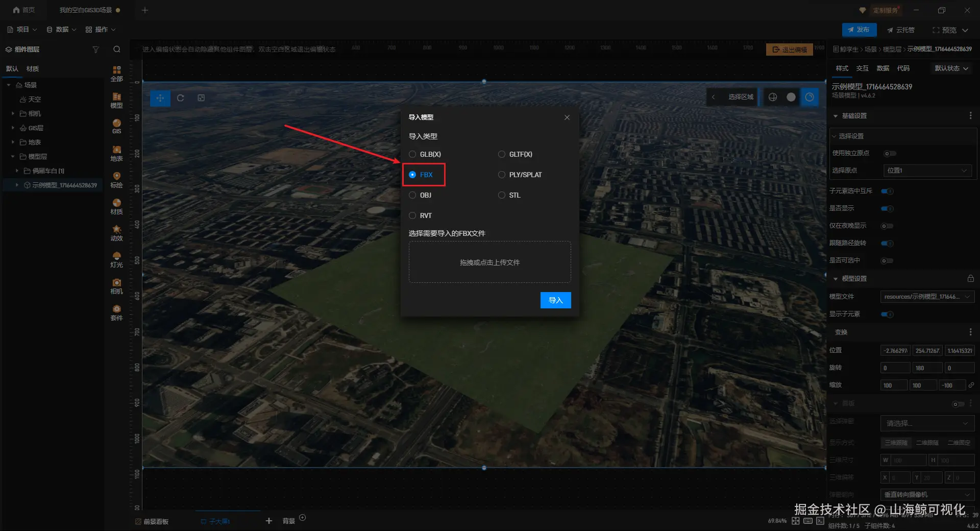Image resolution: width=980 pixels, height=531 pixels.
Task: Click the 退出编辑 button
Action: click(790, 50)
